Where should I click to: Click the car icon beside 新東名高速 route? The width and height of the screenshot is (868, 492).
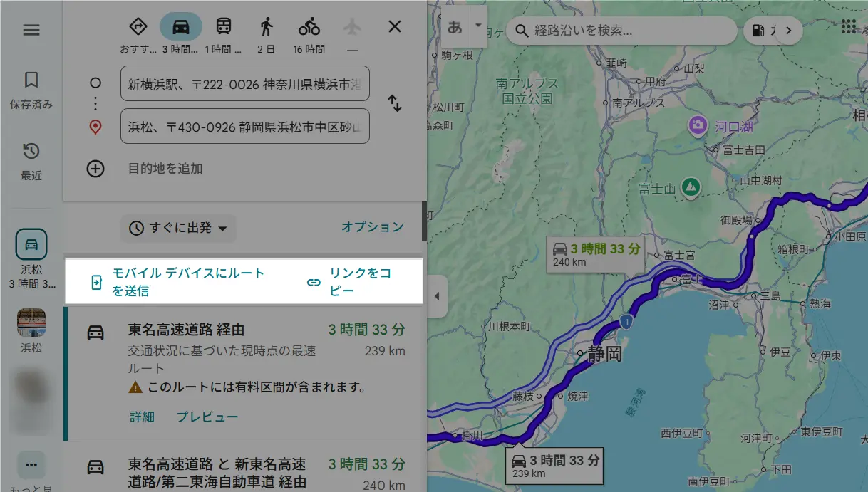[95, 467]
